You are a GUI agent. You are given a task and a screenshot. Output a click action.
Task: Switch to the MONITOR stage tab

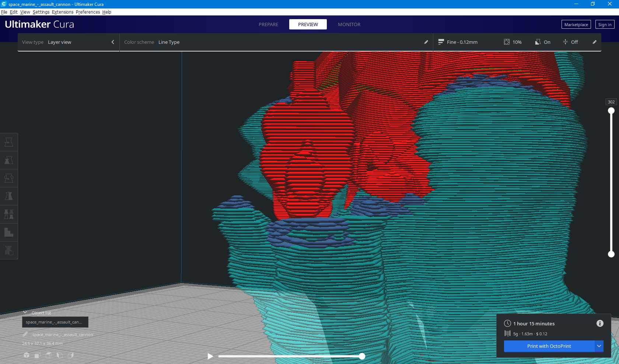pos(349,24)
